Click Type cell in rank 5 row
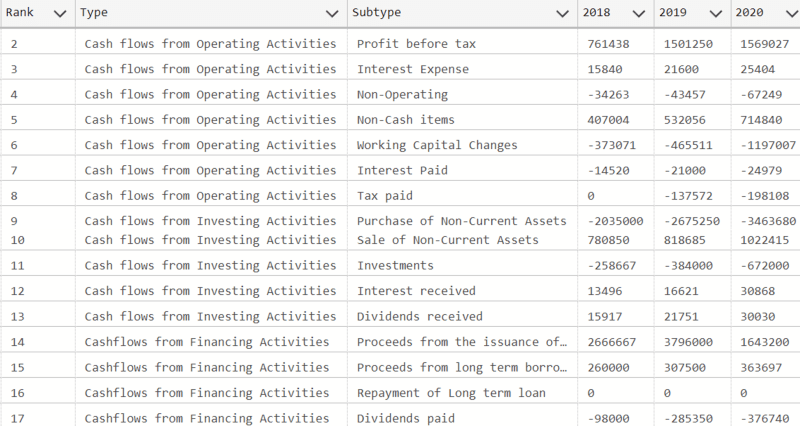 (x=210, y=120)
